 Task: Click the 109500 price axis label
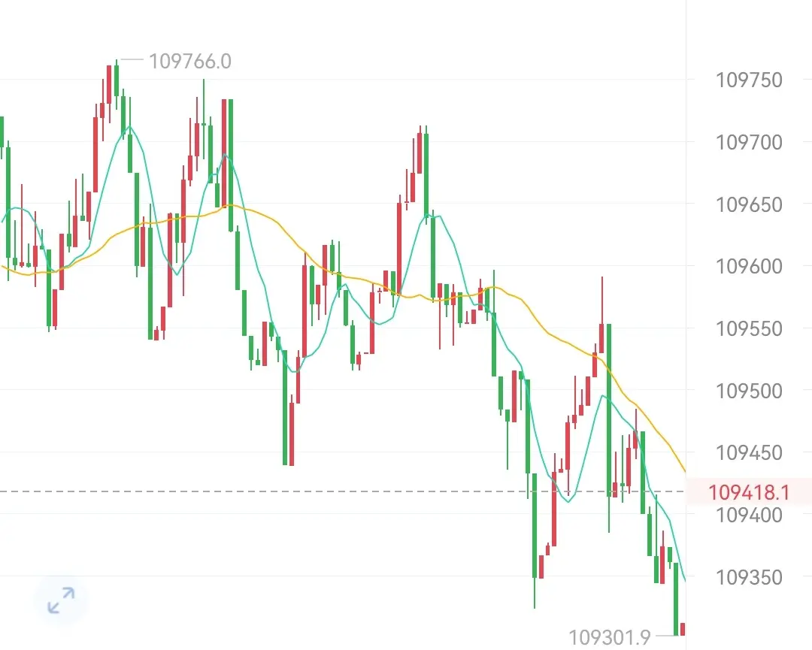click(x=748, y=391)
